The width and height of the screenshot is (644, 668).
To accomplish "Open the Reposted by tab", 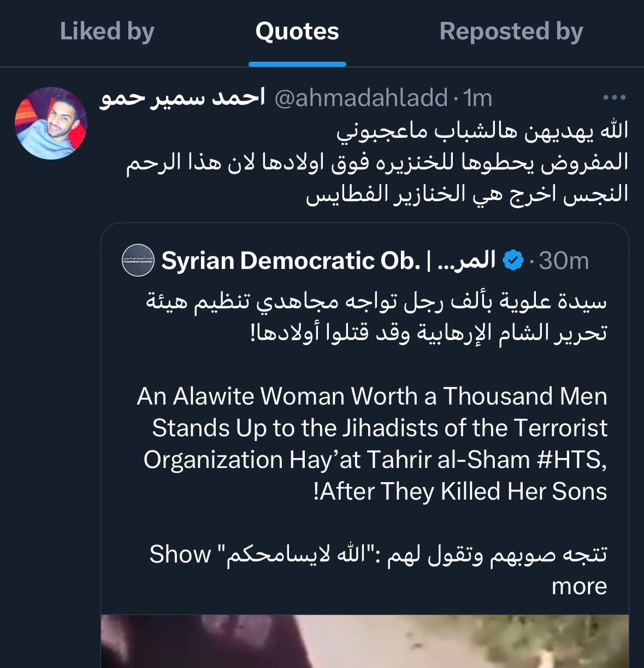I will click(511, 32).
